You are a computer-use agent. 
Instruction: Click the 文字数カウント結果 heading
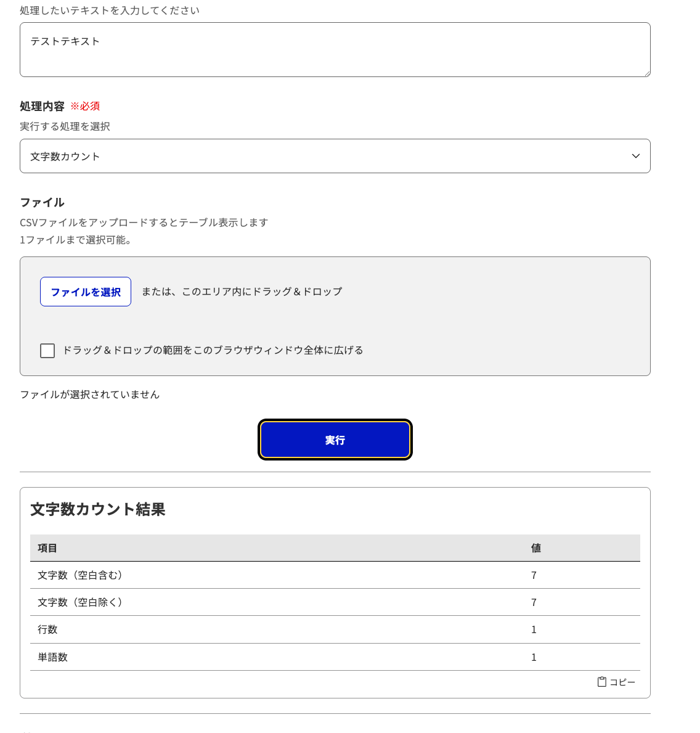point(97,510)
